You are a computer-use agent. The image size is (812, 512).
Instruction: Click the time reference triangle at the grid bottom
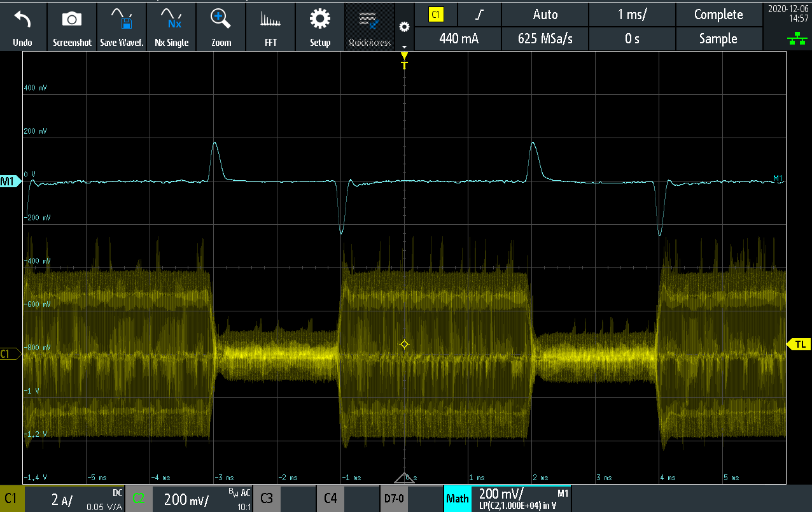click(x=405, y=478)
